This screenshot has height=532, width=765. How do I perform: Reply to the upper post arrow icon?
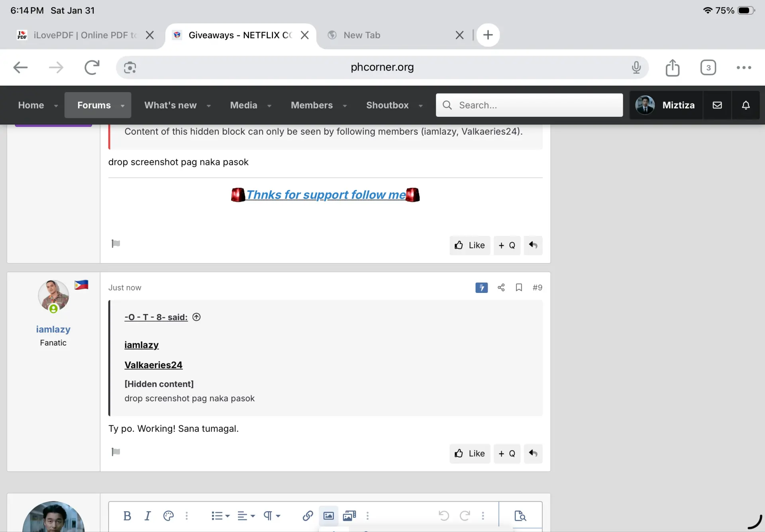[533, 245]
